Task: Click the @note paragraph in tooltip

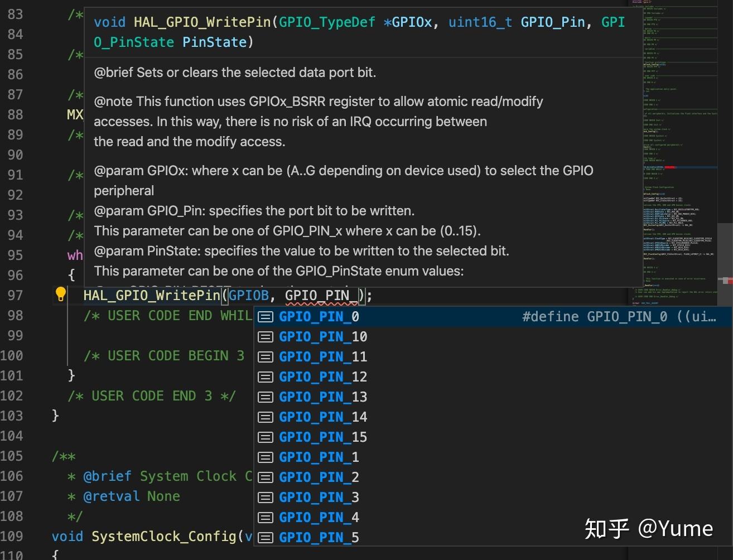Action: [319, 122]
